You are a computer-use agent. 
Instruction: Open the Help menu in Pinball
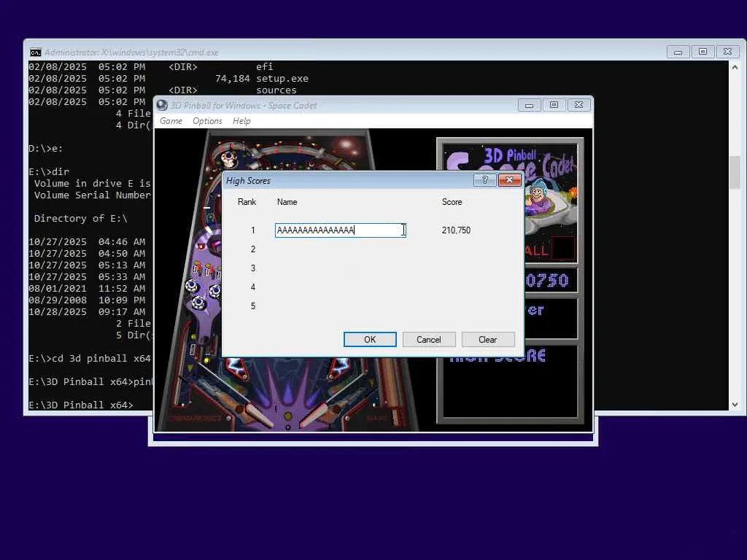click(241, 121)
